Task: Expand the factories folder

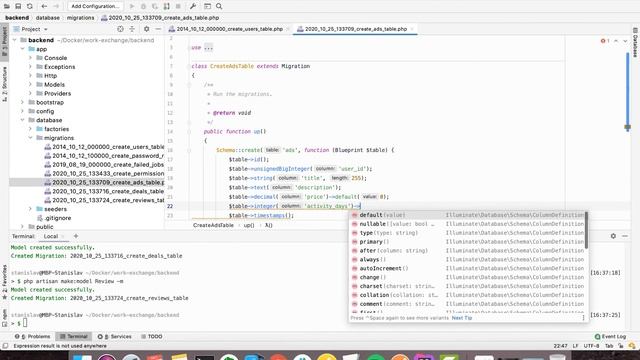Action: click(x=31, y=129)
